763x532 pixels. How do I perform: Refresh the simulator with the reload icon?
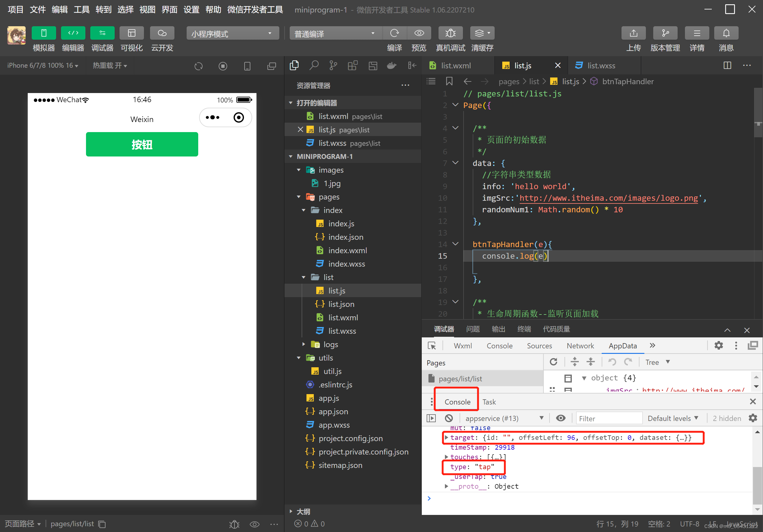coord(199,66)
